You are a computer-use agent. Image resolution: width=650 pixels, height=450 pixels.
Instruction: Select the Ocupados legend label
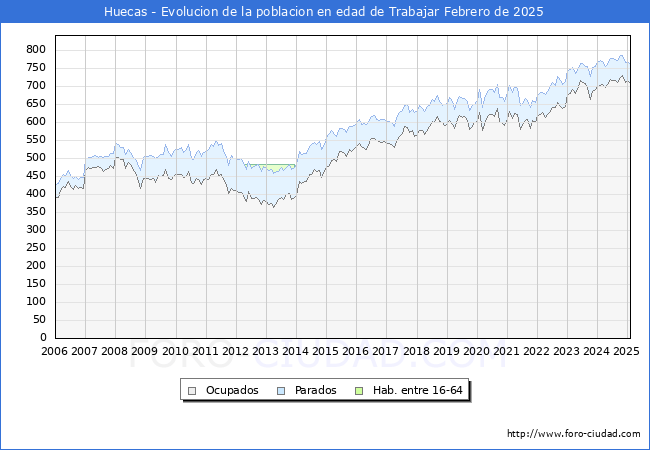[232, 390]
